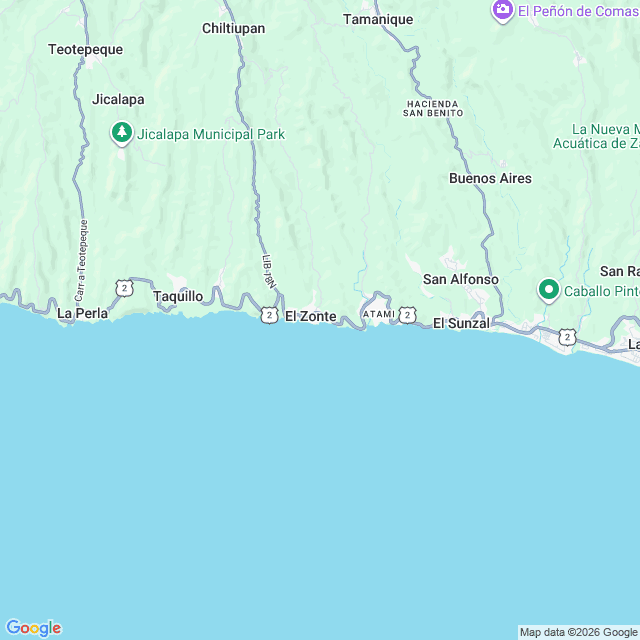Click the Taquillo label
Viewport: 640px width, 640px height.
coord(178,296)
